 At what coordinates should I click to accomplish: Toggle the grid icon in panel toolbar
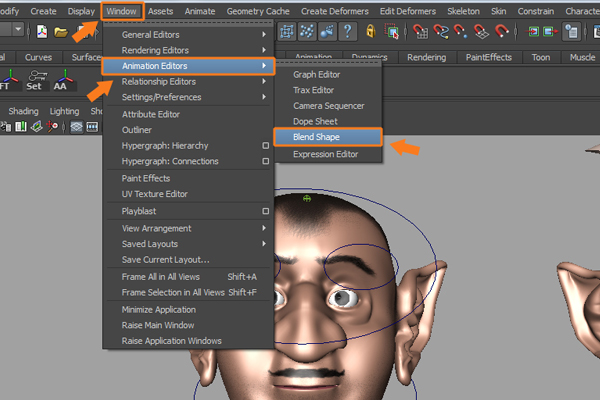(77, 127)
